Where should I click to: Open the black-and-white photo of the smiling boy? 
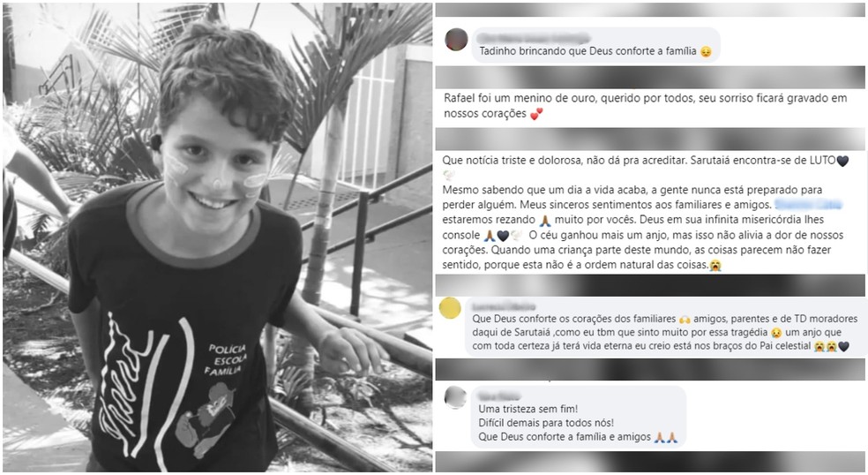coord(218,237)
